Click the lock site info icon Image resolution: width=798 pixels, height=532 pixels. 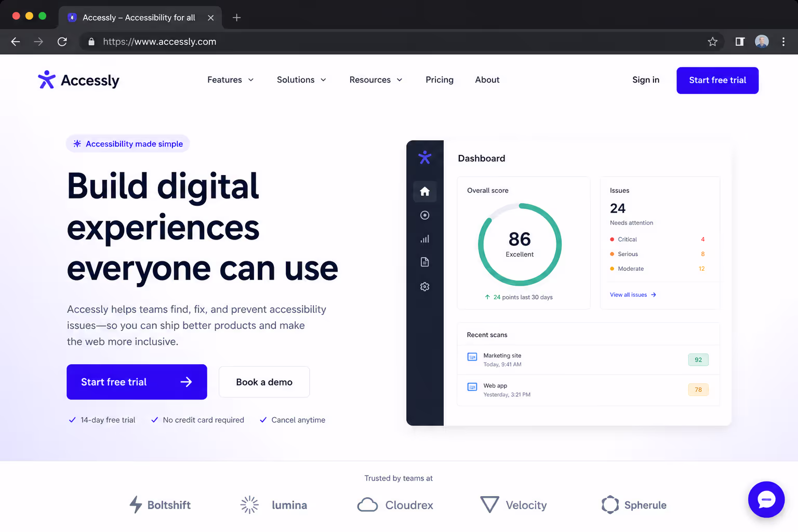tap(91, 42)
